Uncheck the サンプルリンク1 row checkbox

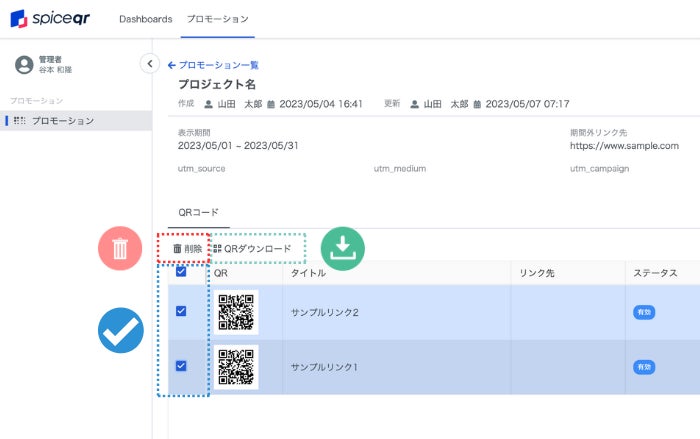click(x=181, y=366)
